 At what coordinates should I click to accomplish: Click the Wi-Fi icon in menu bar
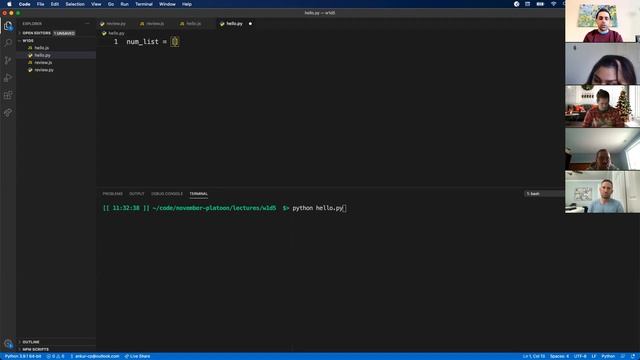coord(553,4)
